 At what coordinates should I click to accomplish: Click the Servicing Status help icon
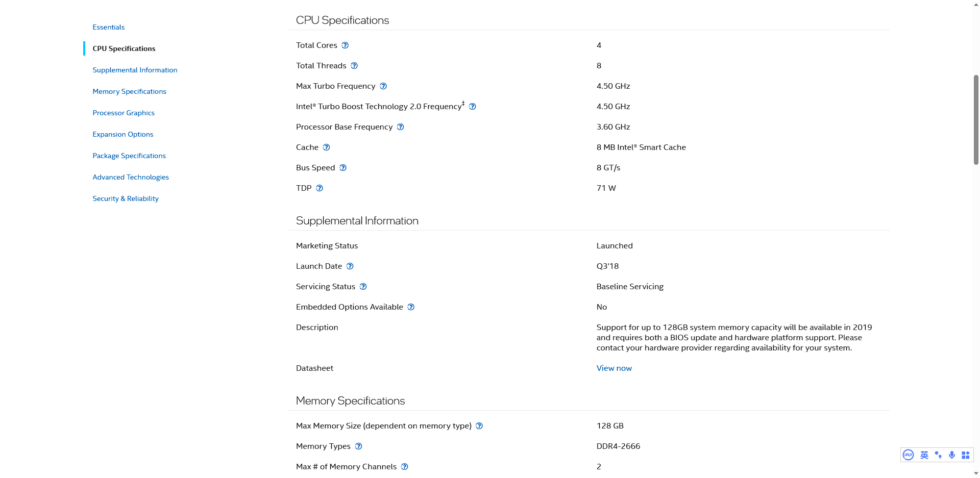tap(363, 287)
